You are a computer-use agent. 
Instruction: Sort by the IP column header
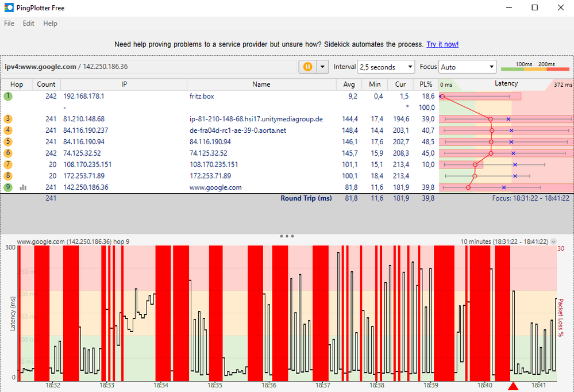(x=124, y=84)
